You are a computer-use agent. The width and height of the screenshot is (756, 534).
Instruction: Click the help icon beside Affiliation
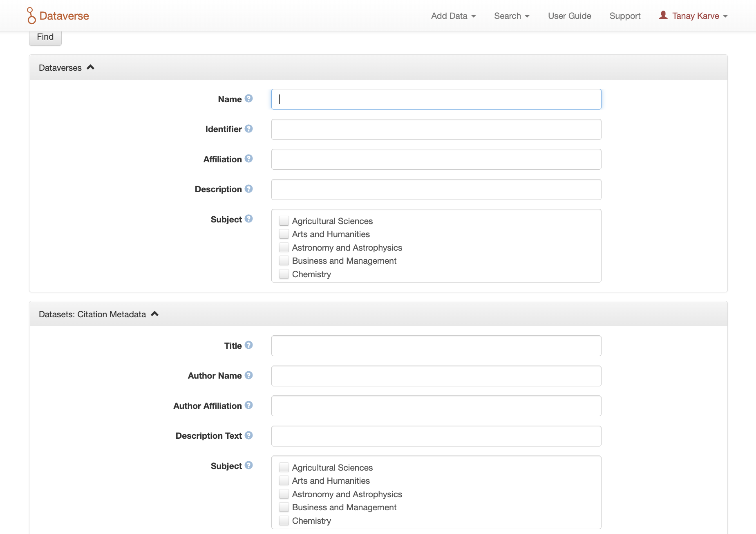coord(248,159)
